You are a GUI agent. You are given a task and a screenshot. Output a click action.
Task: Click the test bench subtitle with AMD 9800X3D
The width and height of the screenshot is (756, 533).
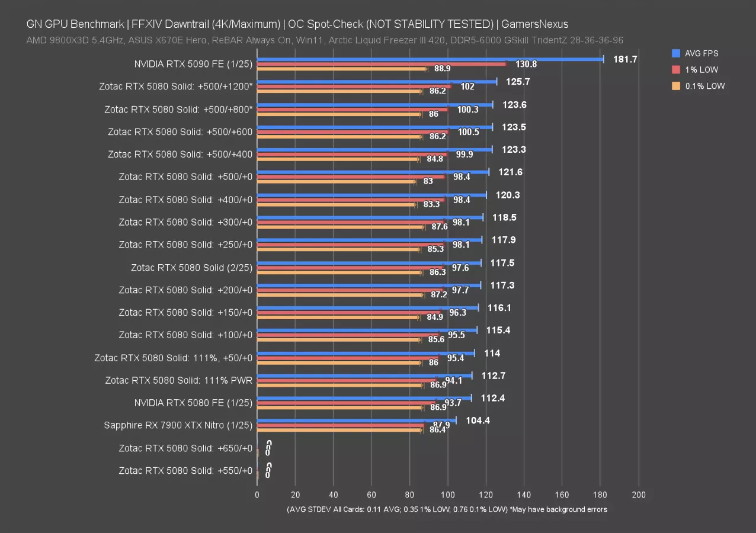(x=324, y=40)
